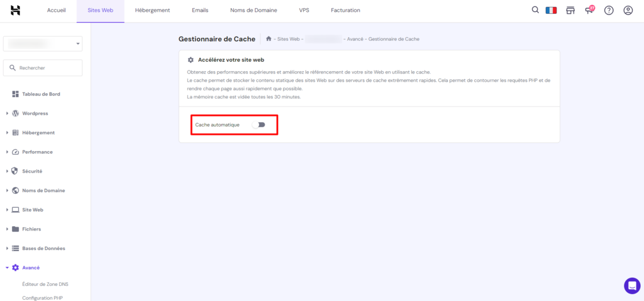Click the Gestionnaire de Cache page title
Image resolution: width=644 pixels, height=301 pixels.
(217, 39)
